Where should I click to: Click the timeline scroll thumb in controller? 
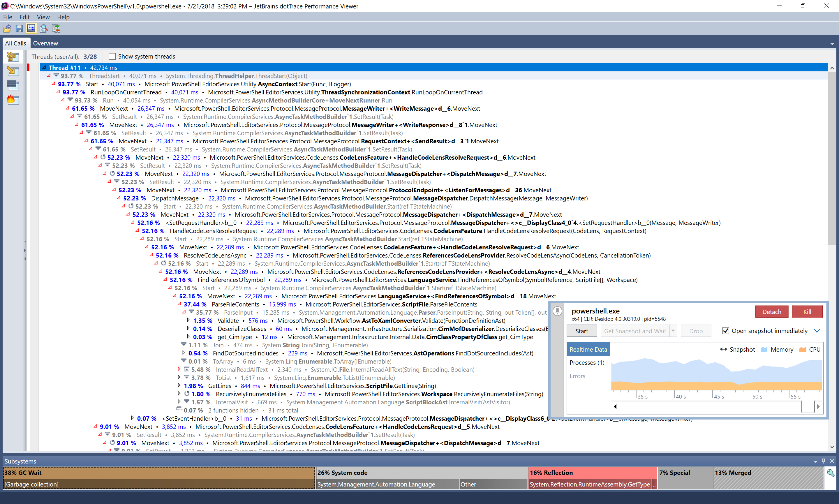tap(808, 406)
